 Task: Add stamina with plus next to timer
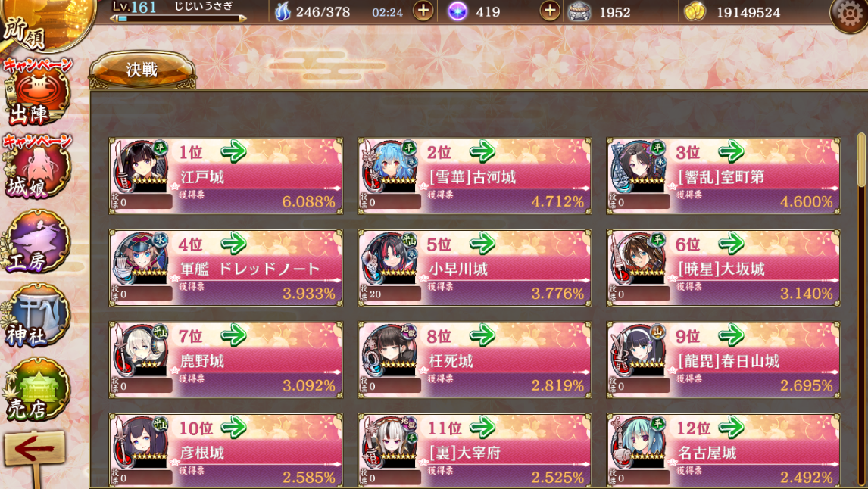click(x=423, y=11)
